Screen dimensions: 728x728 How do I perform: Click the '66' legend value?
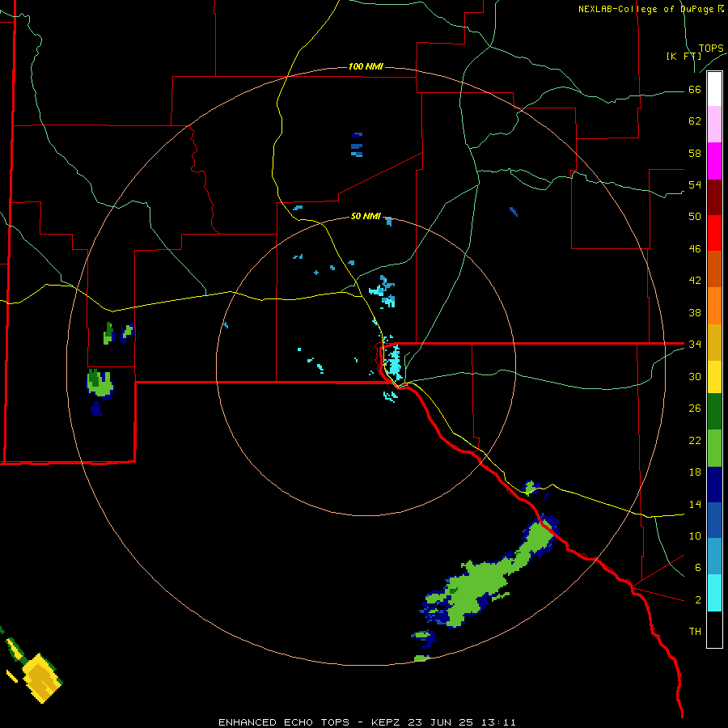point(695,89)
